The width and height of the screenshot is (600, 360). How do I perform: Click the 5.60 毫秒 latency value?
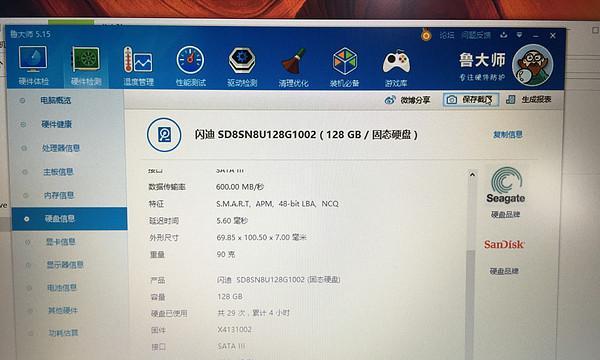(232, 221)
